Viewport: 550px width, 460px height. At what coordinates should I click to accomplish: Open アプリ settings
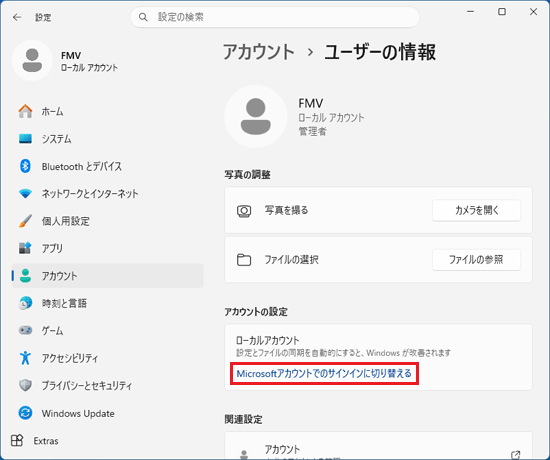click(x=108, y=248)
